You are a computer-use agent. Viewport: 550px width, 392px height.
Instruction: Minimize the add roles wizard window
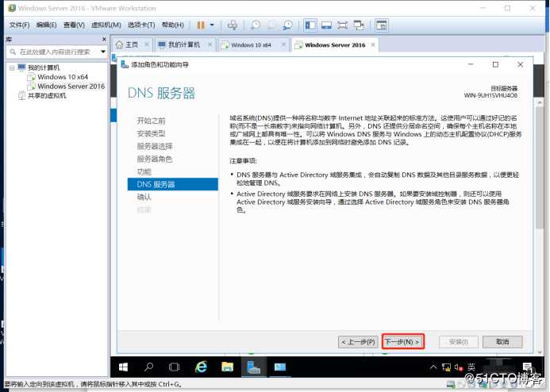point(471,64)
